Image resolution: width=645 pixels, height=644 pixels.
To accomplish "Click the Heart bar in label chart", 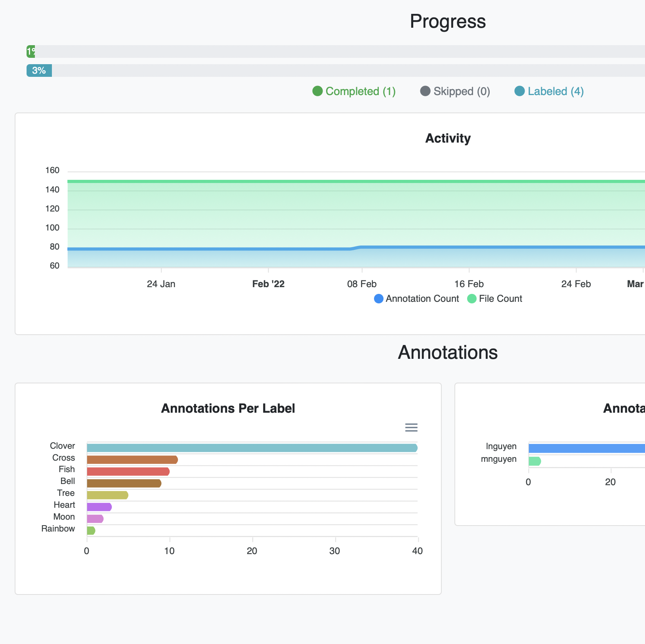I will [99, 507].
